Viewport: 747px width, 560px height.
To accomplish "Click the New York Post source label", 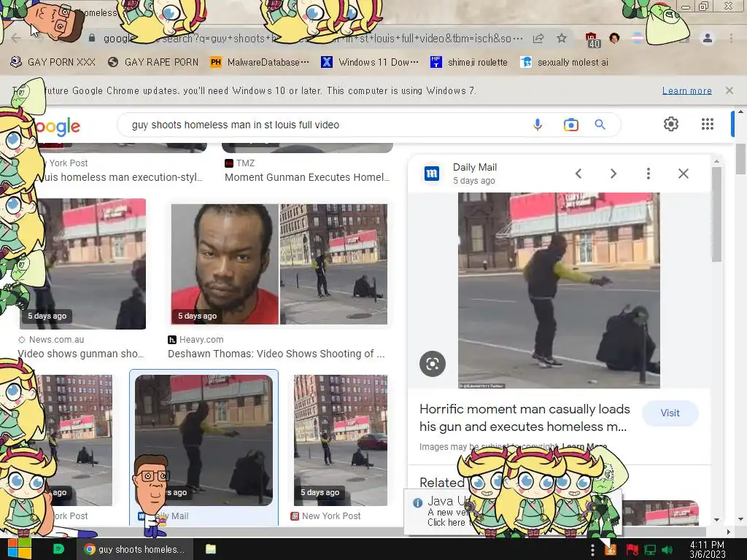I will point(331,516).
